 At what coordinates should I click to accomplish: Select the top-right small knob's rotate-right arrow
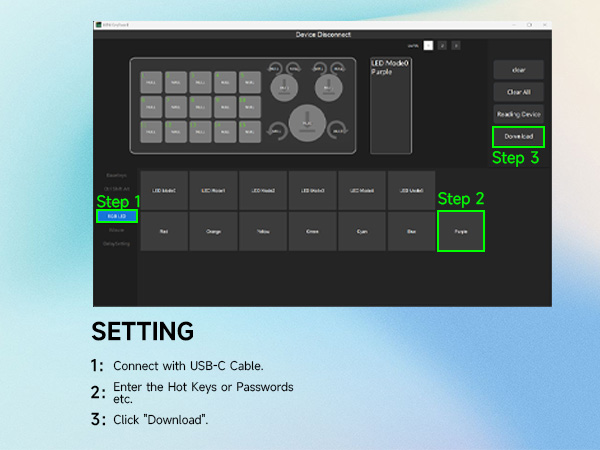pos(338,68)
